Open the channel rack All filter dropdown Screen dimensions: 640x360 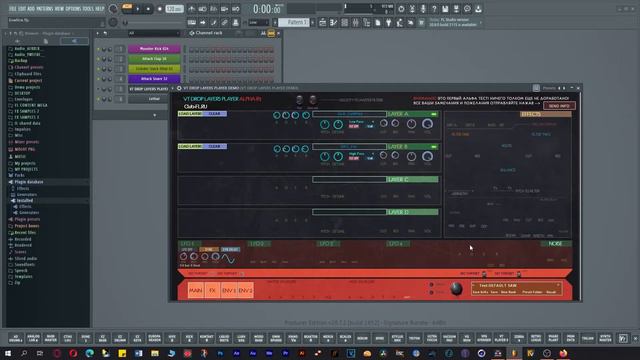[154, 33]
